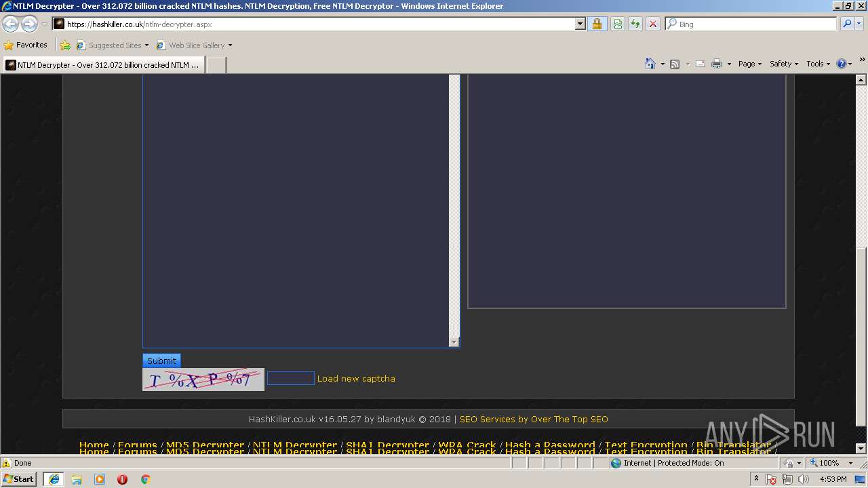Viewport: 868px width, 488px height.
Task: Click the captcha image
Action: [203, 380]
